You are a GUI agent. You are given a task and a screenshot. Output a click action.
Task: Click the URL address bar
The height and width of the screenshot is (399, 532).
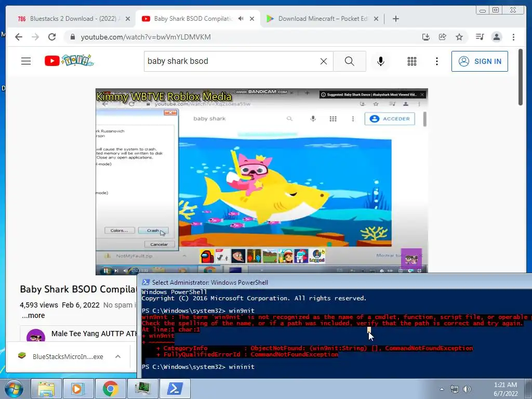point(244,37)
